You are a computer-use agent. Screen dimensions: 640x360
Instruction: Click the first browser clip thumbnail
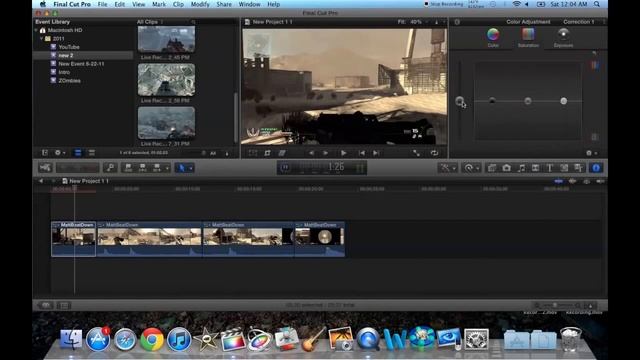[166, 39]
